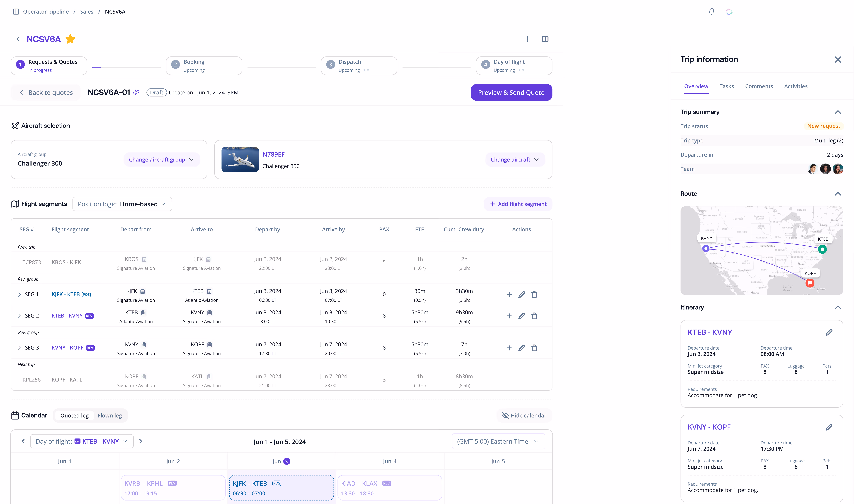
Task: Toggle favorite star for NCSV6A
Action: point(70,39)
